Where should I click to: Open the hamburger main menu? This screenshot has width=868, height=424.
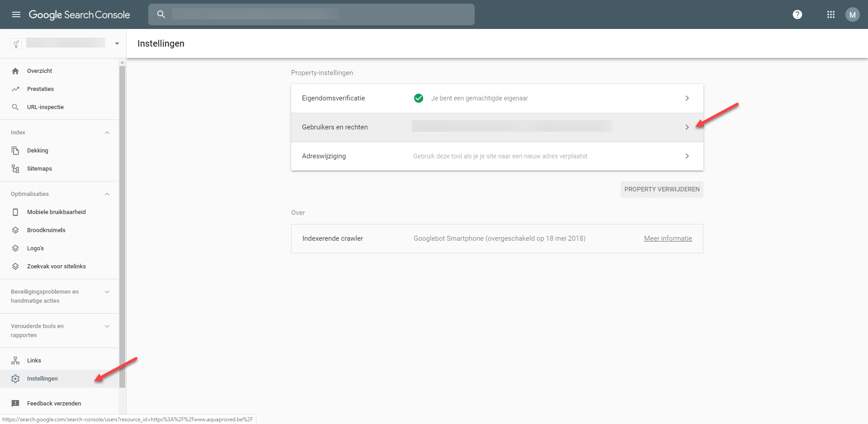(16, 14)
